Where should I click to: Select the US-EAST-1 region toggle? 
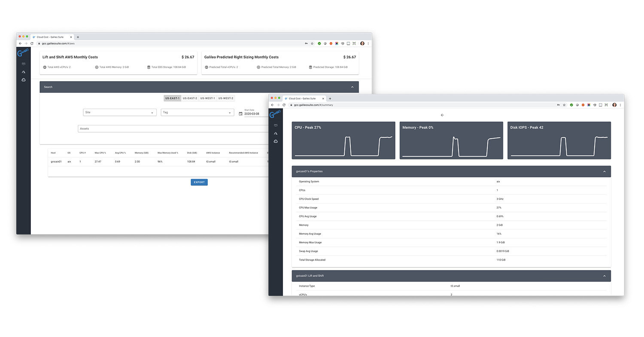point(172,98)
